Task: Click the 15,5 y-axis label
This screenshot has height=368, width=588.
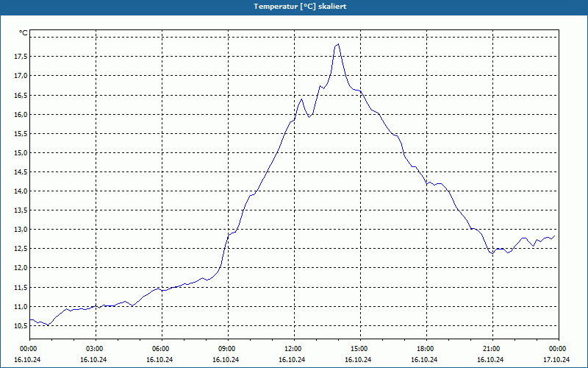Action: coord(20,134)
